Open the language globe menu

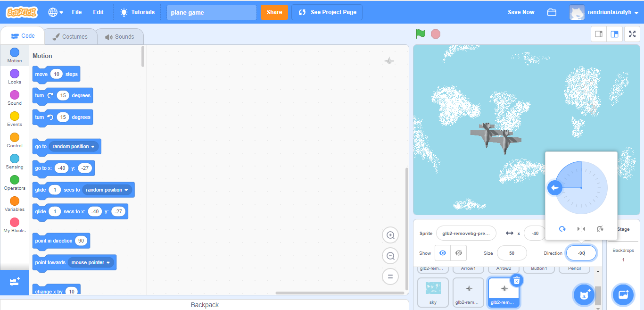click(x=56, y=12)
